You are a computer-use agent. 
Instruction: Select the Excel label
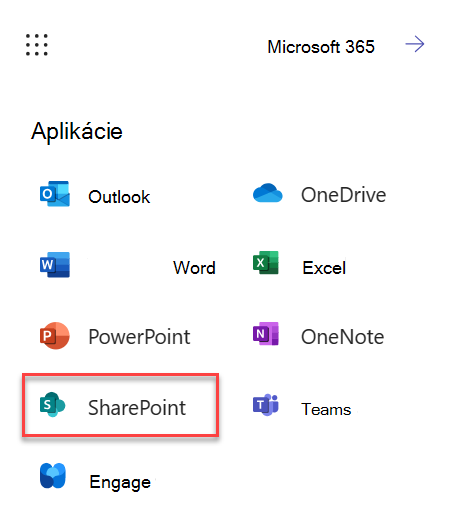pos(324,268)
